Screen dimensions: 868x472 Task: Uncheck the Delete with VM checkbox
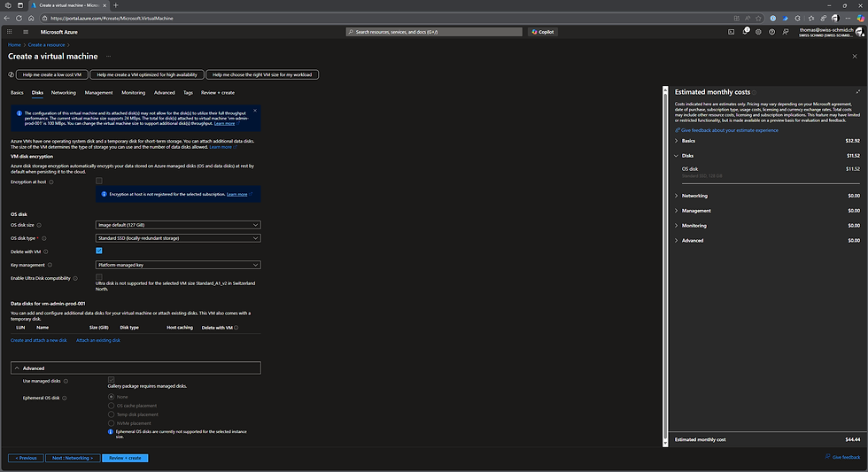pyautogui.click(x=99, y=251)
